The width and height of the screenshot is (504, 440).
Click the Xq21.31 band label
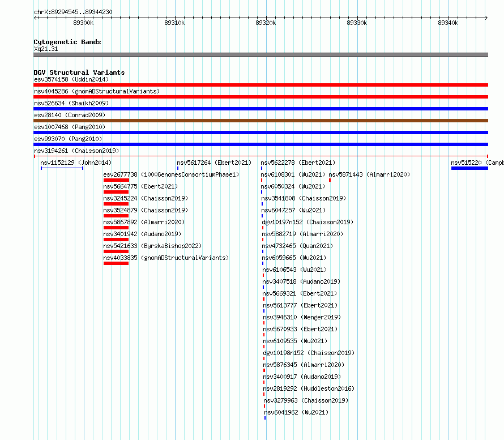coord(46,49)
